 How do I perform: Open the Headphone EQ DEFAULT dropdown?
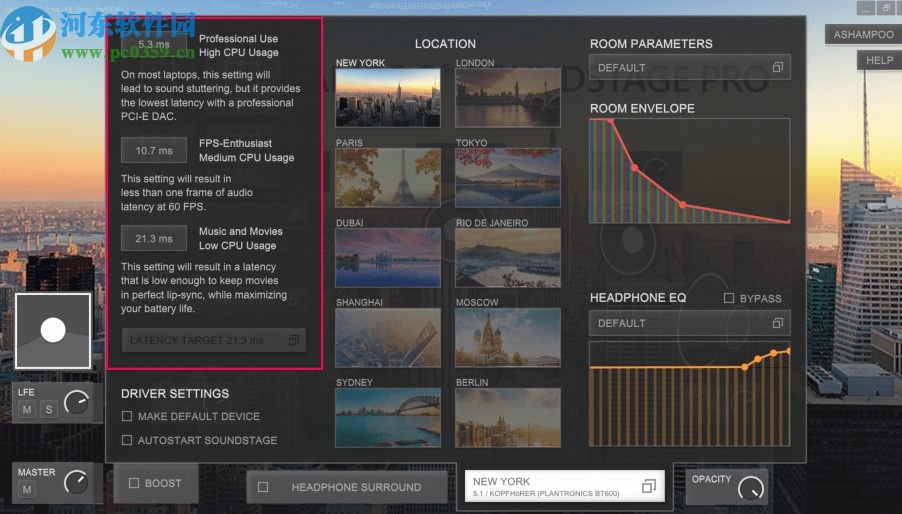pyautogui.click(x=689, y=323)
